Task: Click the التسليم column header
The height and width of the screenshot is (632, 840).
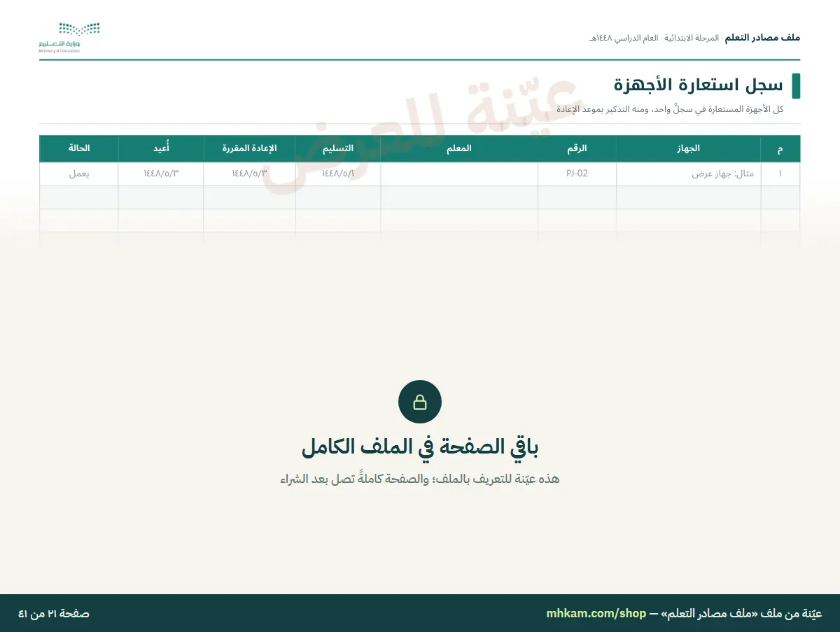Action: (338, 148)
